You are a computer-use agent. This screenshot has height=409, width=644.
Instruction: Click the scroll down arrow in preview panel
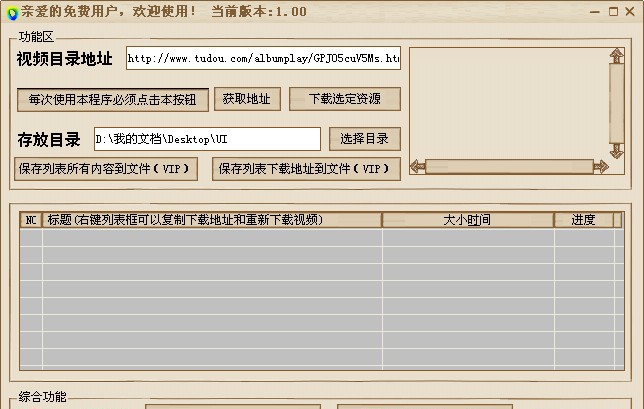(616, 151)
